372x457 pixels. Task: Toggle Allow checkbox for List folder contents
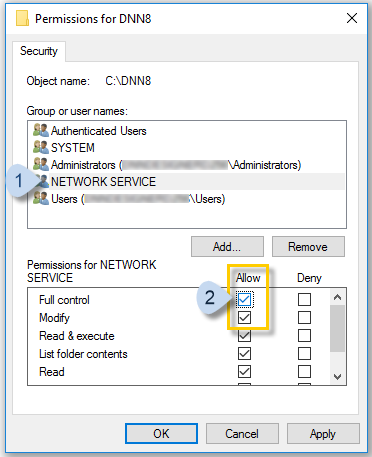[x=244, y=353]
